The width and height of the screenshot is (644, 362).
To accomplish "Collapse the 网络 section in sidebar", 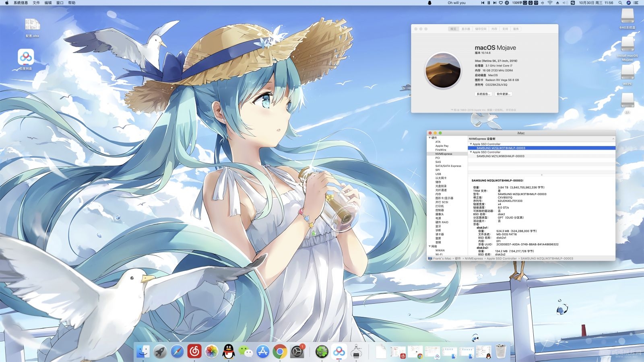I will [x=430, y=246].
